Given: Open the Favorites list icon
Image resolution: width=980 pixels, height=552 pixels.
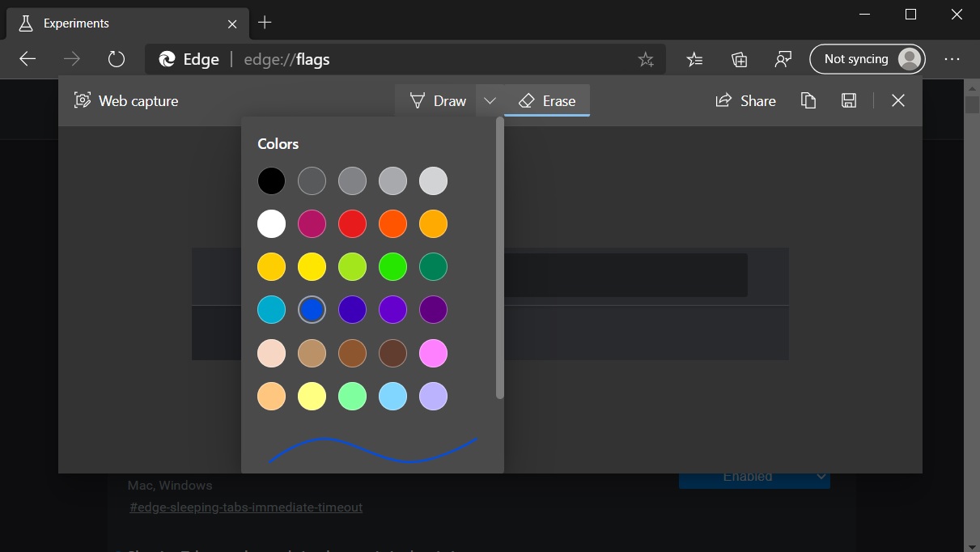Looking at the screenshot, I should pyautogui.click(x=694, y=59).
